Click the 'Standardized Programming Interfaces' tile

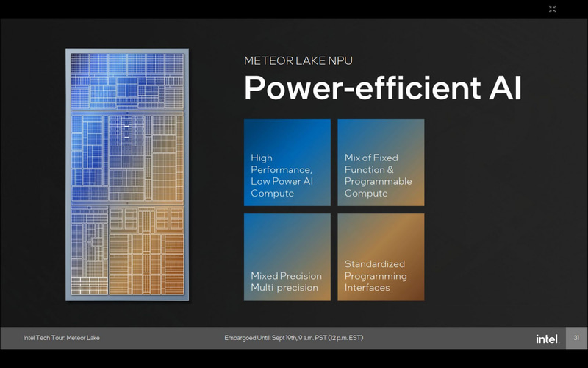(381, 257)
